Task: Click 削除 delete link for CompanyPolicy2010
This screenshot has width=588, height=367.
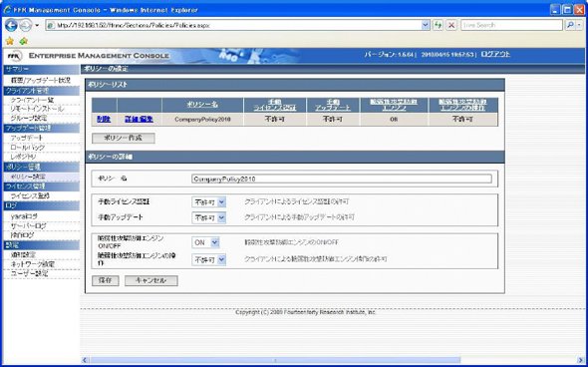Action: tap(104, 120)
